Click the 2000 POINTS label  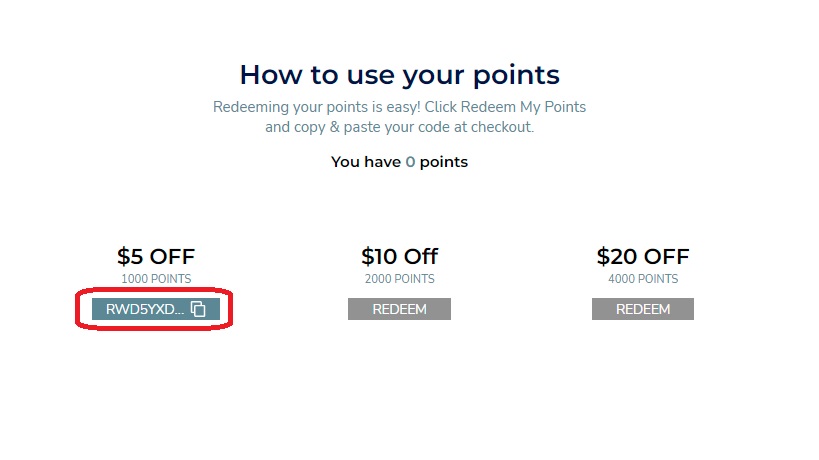pyautogui.click(x=400, y=279)
